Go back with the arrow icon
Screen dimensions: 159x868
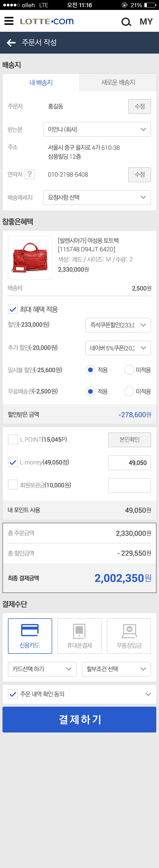[11, 42]
